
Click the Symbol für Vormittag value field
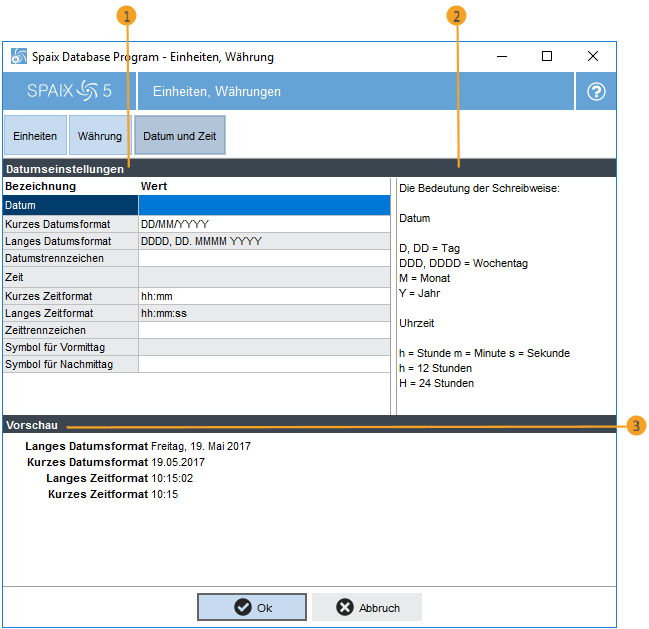point(264,347)
